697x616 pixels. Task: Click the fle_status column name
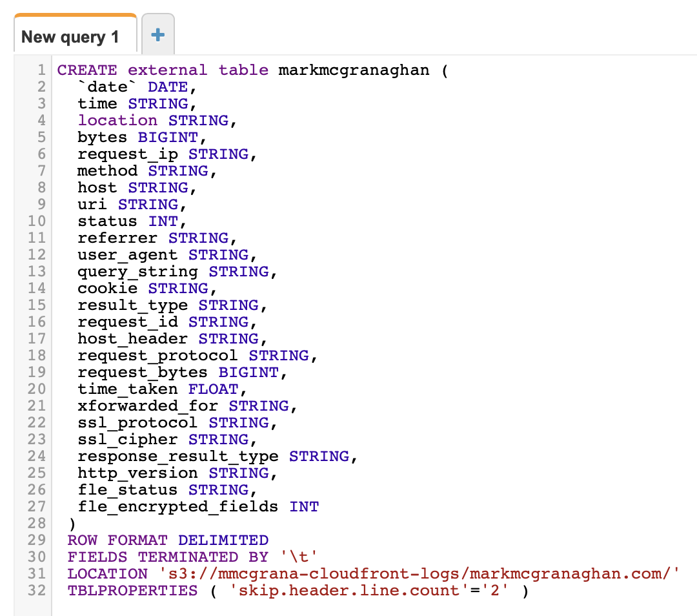(128, 489)
